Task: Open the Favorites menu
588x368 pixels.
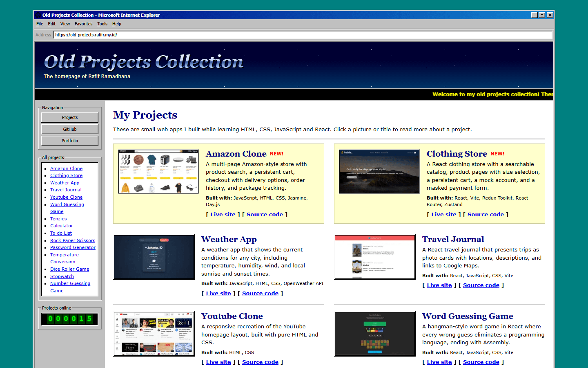Action: pos(83,24)
